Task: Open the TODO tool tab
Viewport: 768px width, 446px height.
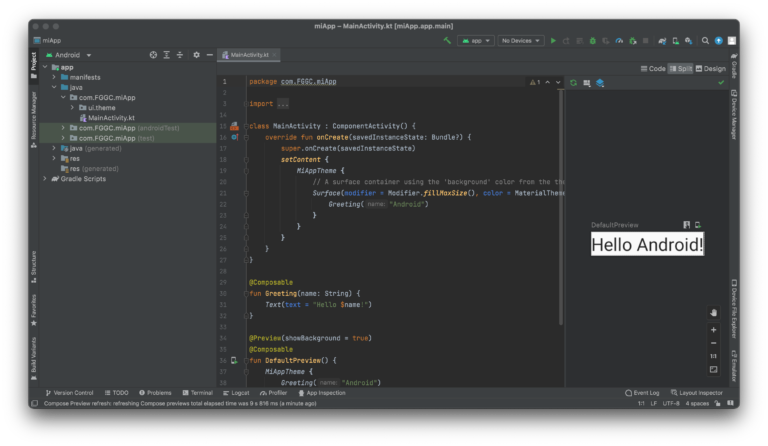Action: pos(117,393)
